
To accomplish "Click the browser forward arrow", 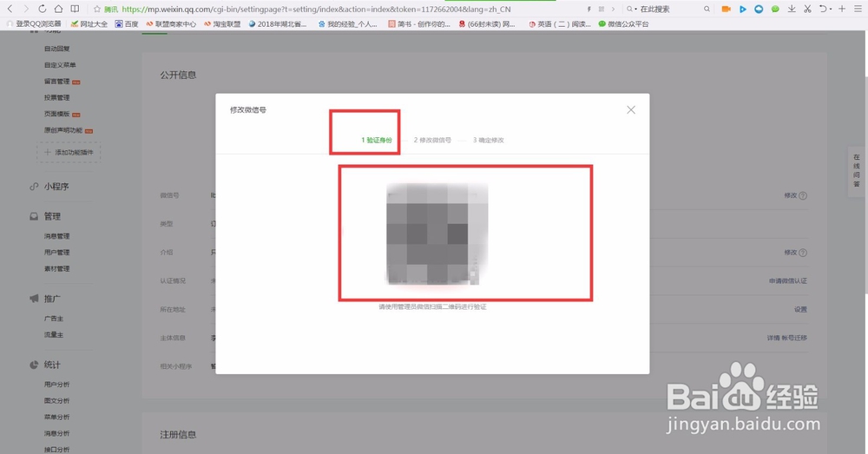I will pyautogui.click(x=25, y=9).
